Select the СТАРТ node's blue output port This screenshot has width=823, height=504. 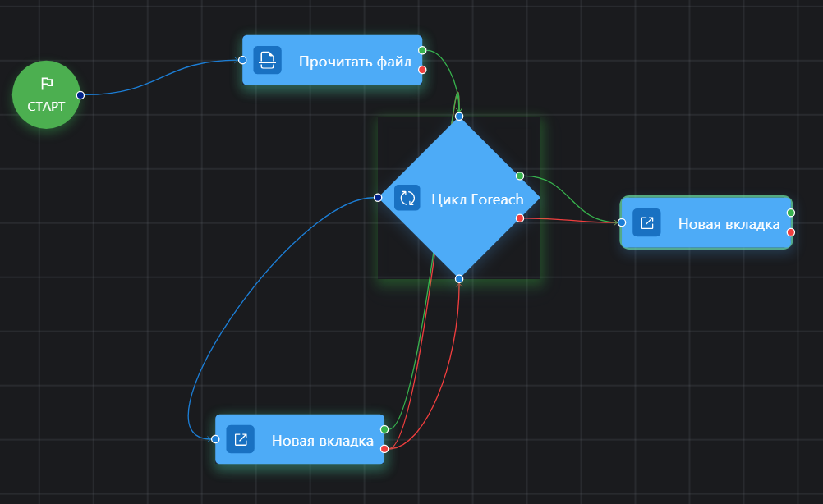[x=80, y=95]
